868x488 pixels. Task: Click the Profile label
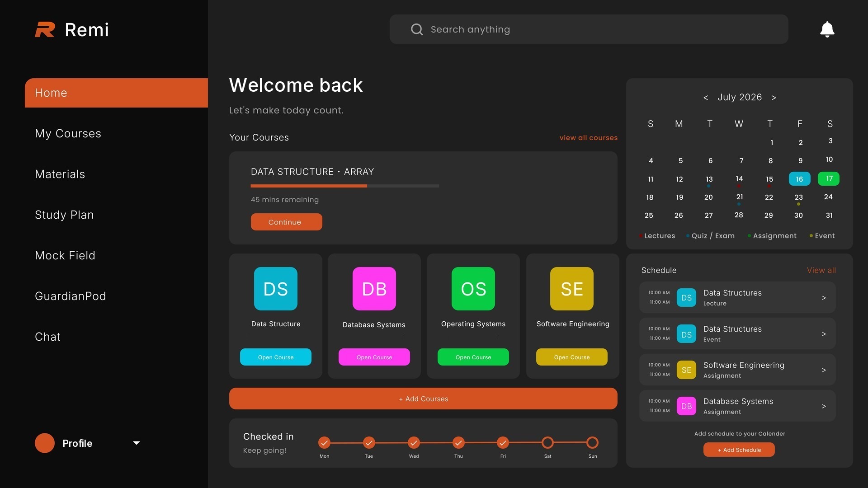[x=77, y=443]
